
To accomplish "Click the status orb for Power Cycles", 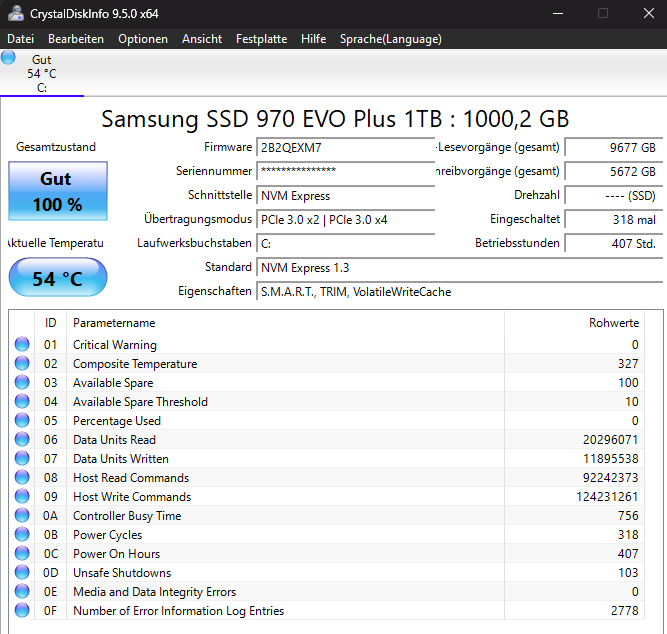I will click(x=22, y=534).
